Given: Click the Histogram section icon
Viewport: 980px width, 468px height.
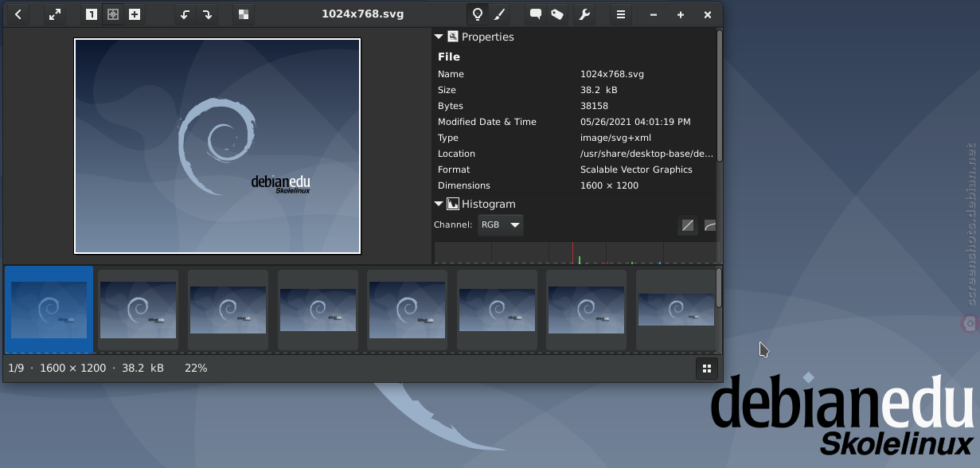Looking at the screenshot, I should 453,204.
